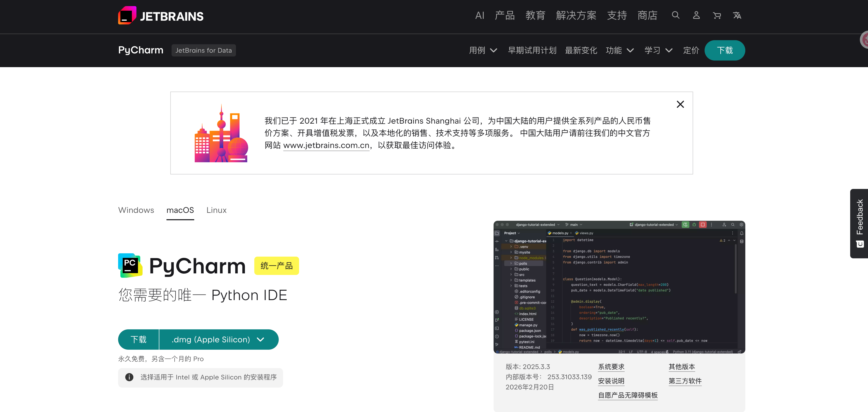Screen dimensions: 868x412
Task: Open the www.jetbrains.com.cn link
Action: pos(326,145)
